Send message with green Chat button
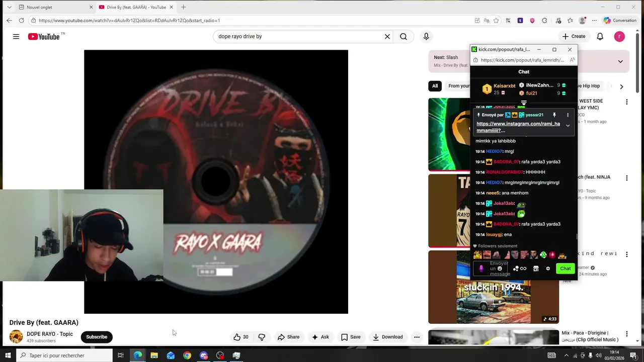The width and height of the screenshot is (644, 362). click(x=566, y=268)
